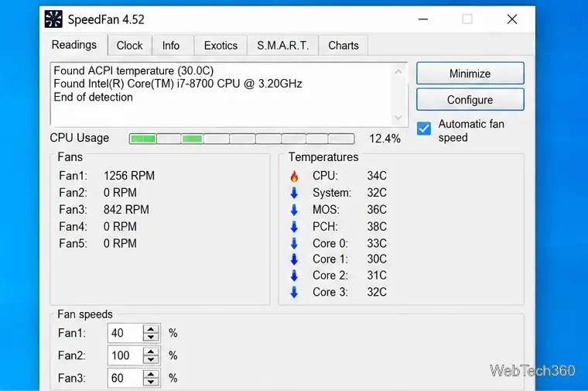Click the Core 1 30C temperature value

(x=377, y=259)
